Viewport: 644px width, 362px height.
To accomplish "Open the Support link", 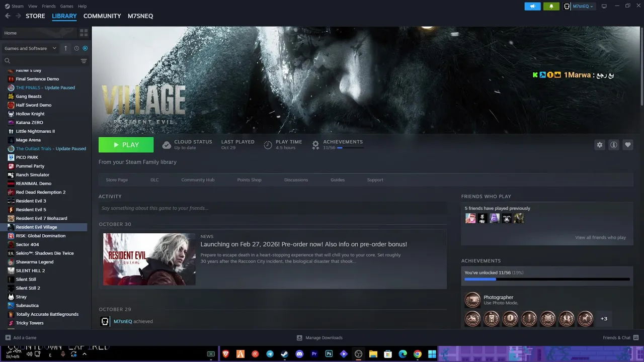I will (375, 179).
